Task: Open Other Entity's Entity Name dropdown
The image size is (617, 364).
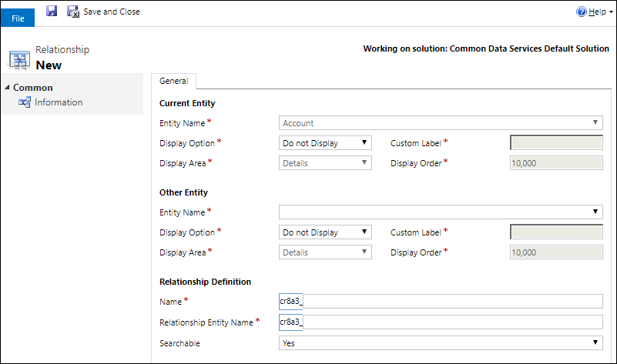Action: click(x=440, y=212)
